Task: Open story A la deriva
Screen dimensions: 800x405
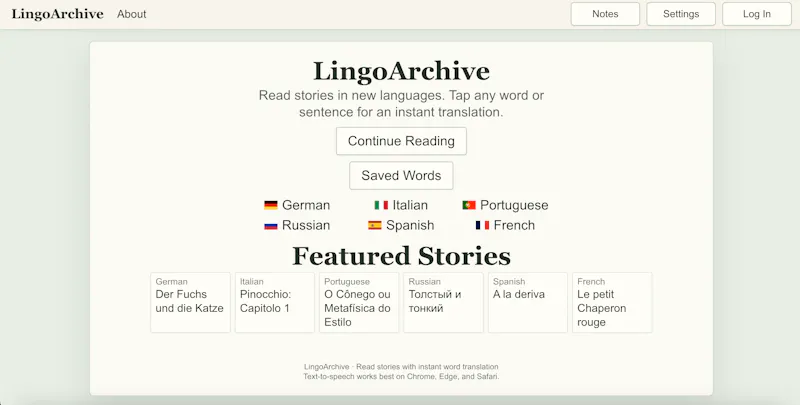Action: [x=528, y=302]
